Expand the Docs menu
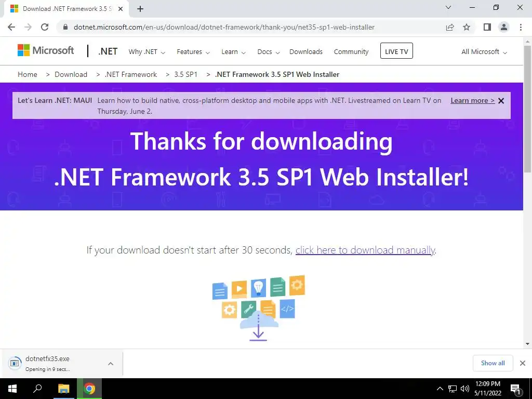Viewport: 532px width, 399px height. 269,52
